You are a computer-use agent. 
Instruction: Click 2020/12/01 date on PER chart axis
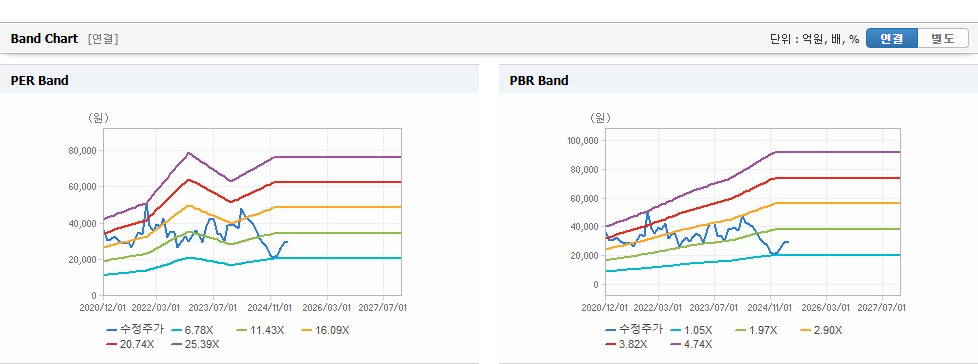(102, 308)
